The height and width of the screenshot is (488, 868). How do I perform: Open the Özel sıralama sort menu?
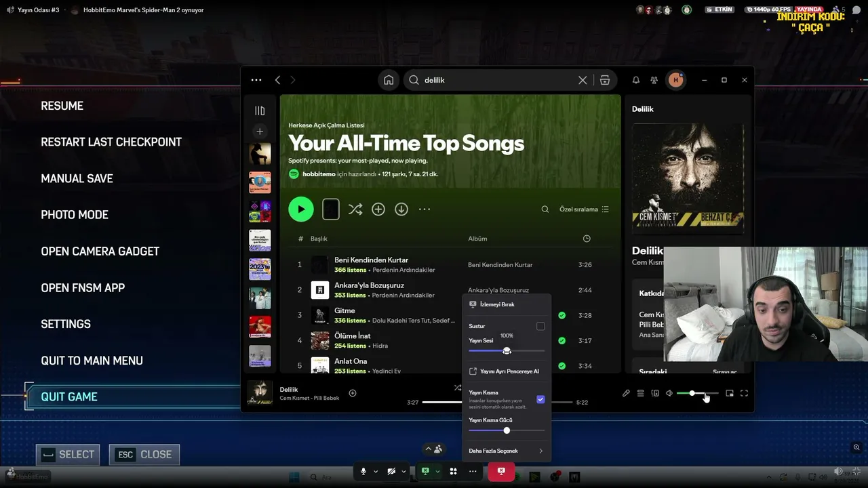[x=584, y=209]
